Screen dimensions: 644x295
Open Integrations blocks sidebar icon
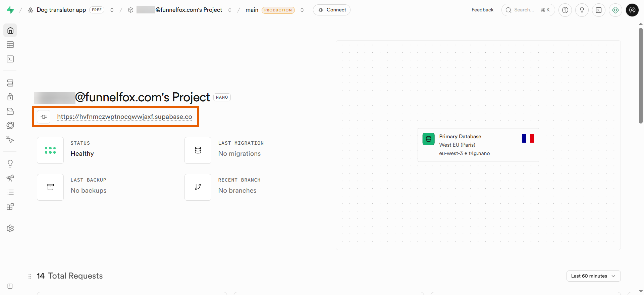point(10,207)
